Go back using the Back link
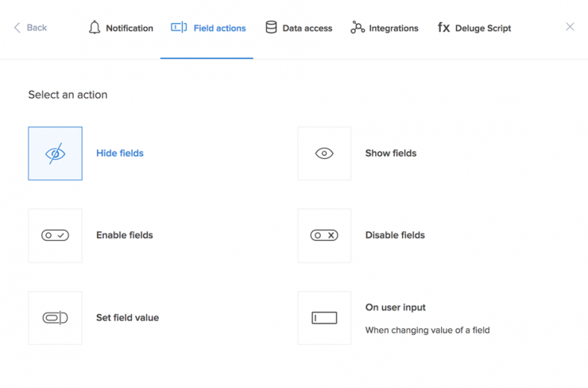This screenshot has height=388, width=588. pyautogui.click(x=30, y=28)
